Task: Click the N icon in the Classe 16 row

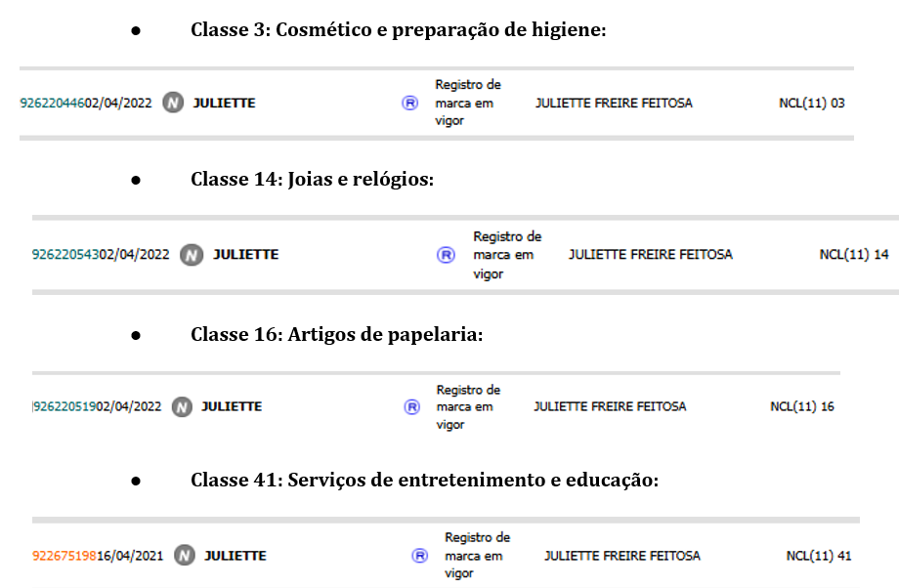Action: [x=182, y=406]
